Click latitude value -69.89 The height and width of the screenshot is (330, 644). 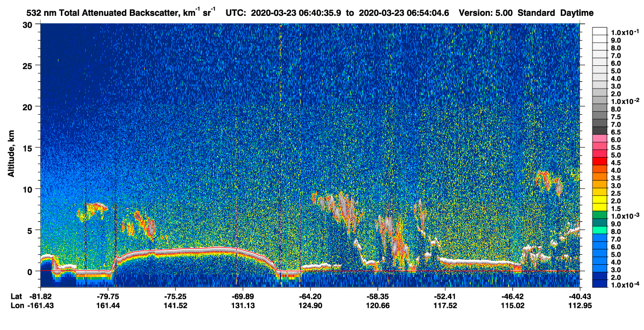tap(243, 296)
